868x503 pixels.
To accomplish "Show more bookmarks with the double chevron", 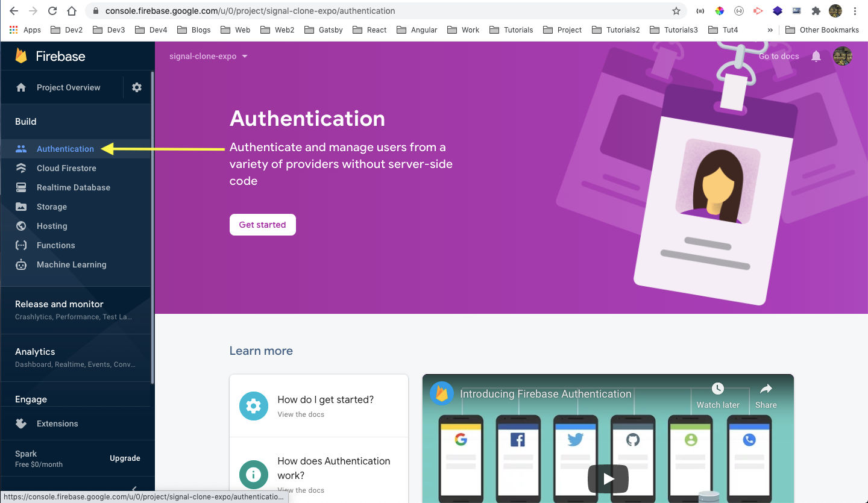I will pos(770,30).
